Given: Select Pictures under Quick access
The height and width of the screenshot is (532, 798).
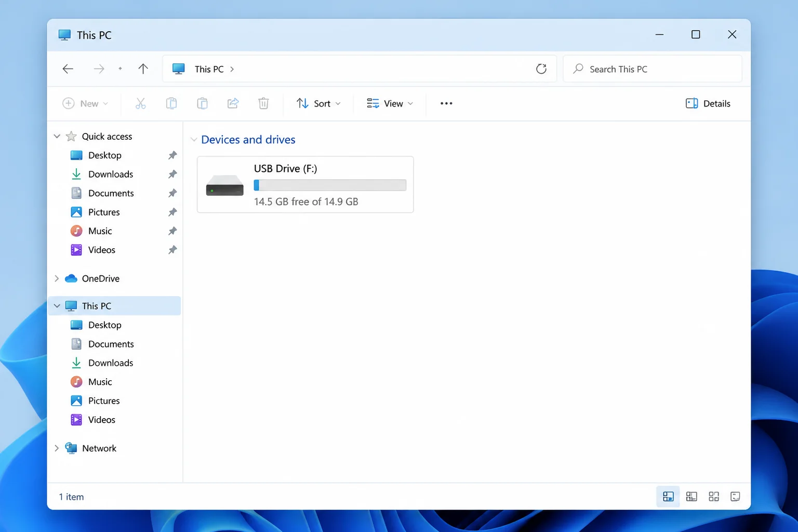Looking at the screenshot, I should click(x=104, y=212).
